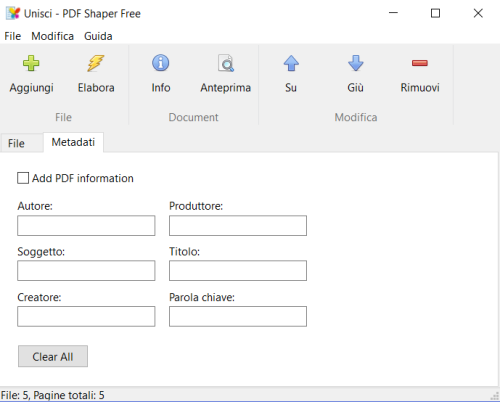
Task: Run the merge with Elabora lightning icon
Action: tap(96, 63)
